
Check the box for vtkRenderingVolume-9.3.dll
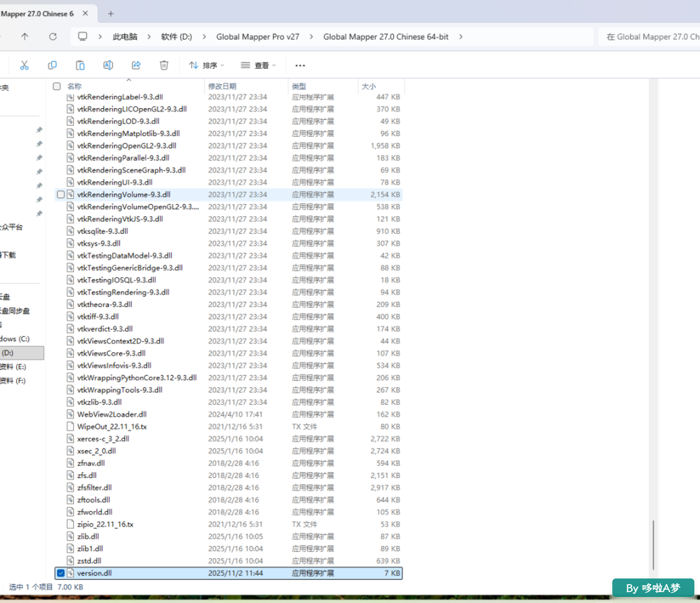coord(61,195)
